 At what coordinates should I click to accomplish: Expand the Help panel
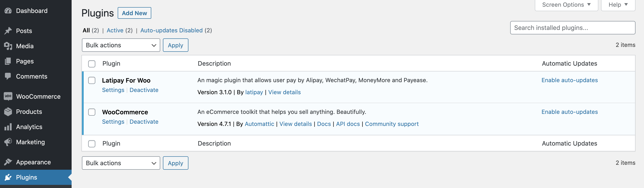[x=618, y=5]
